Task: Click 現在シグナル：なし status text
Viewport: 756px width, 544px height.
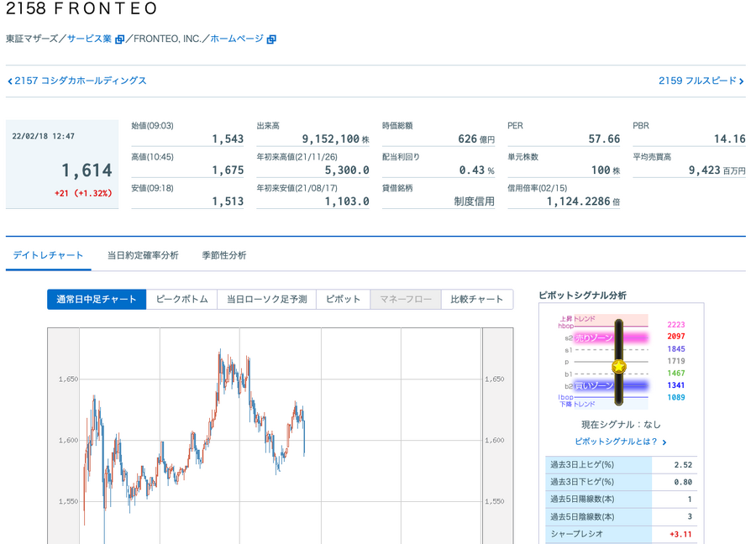Action: coord(621,425)
